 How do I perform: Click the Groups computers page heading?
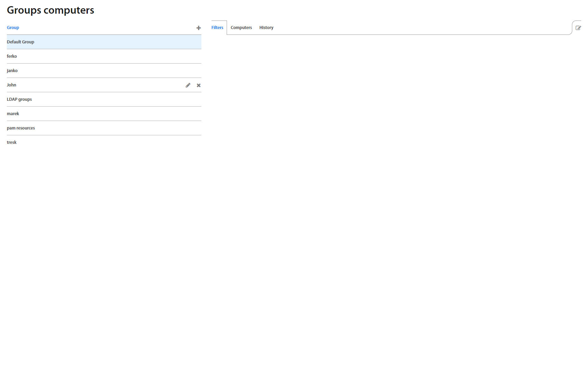pos(50,10)
